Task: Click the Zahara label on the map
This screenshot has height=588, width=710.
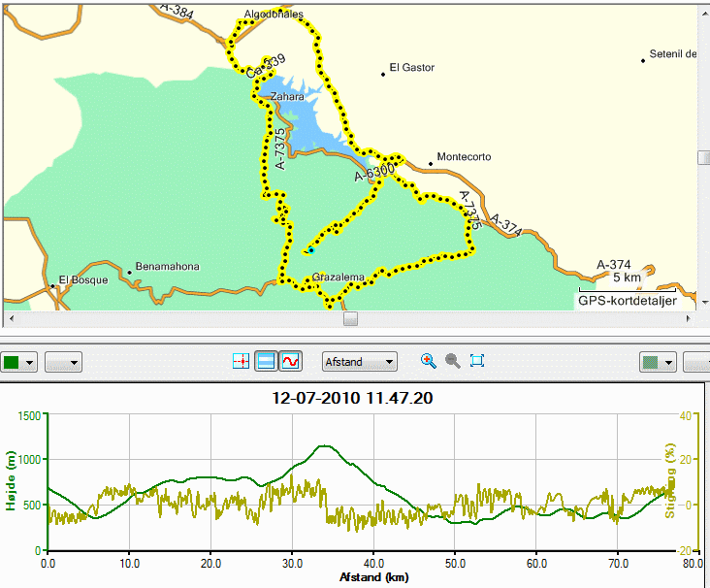Action: 287,96
